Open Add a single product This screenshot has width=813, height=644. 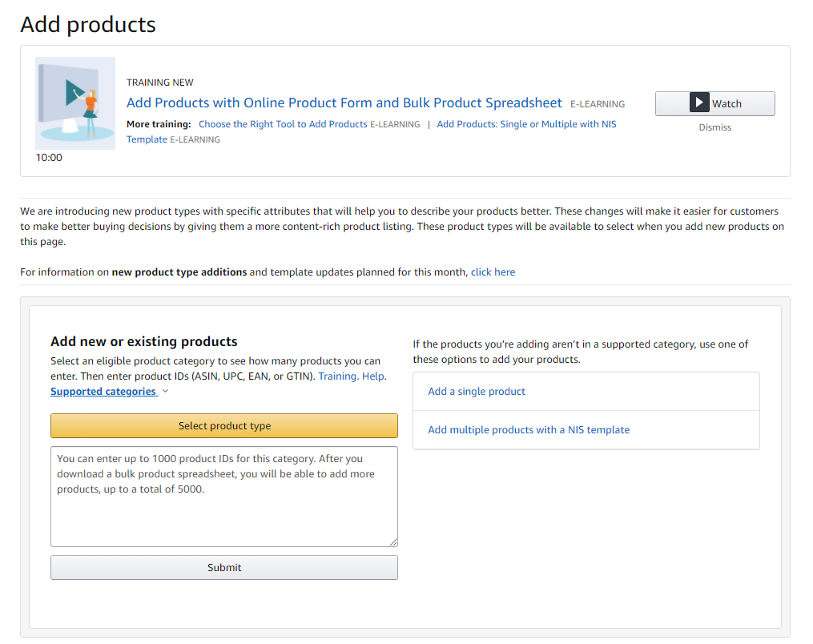tap(476, 391)
